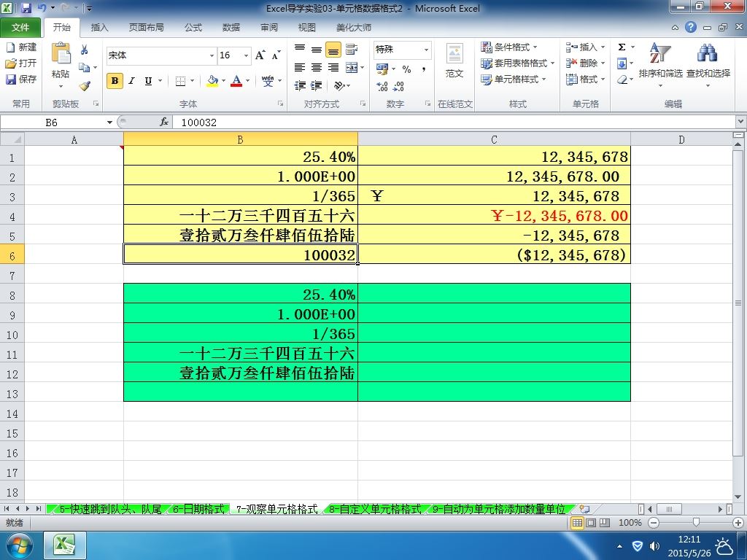Toggle align text left
This screenshot has height=560, width=747.
(300, 68)
